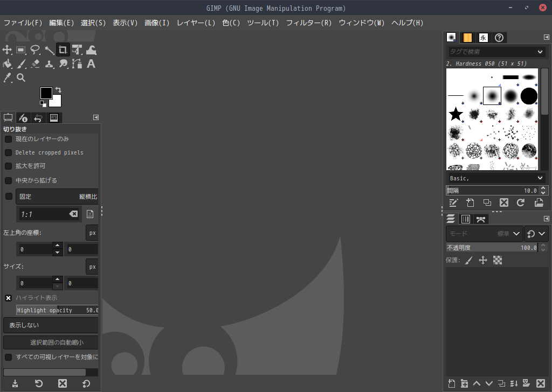
Task: Switch to the Patterns tab
Action: click(x=467, y=38)
